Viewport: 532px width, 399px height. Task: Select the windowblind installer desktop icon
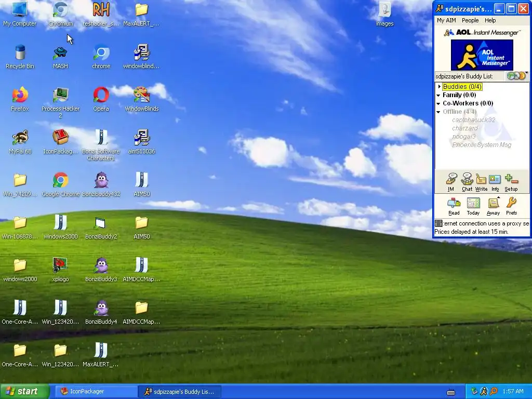pos(142,56)
